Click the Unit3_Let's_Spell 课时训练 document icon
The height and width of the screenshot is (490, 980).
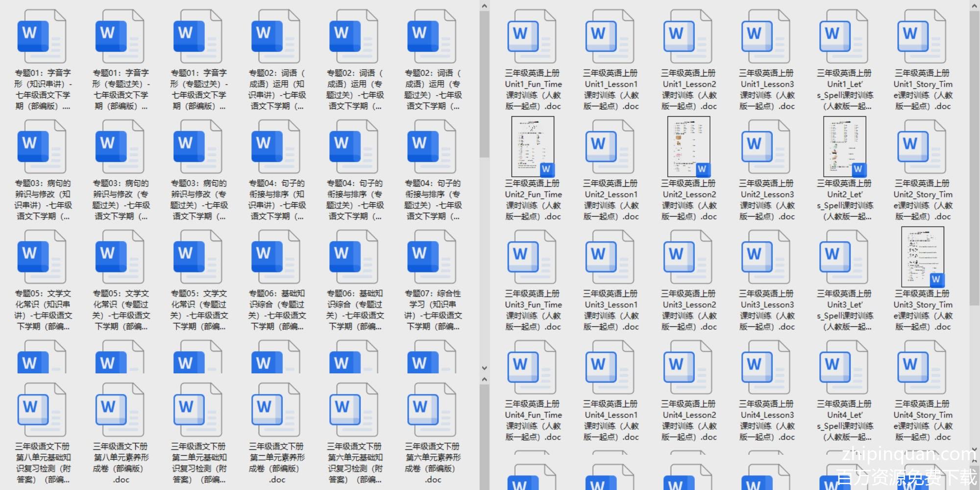coord(843,257)
